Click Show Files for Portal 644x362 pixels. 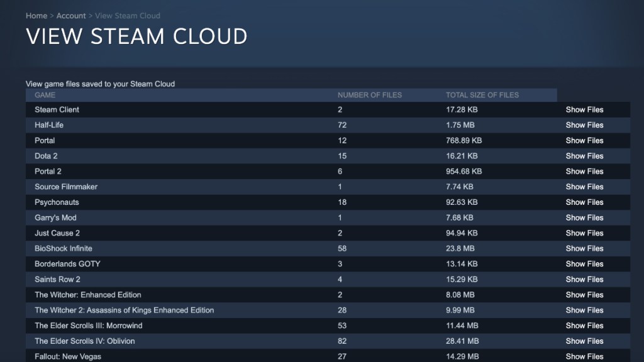pyautogui.click(x=584, y=141)
